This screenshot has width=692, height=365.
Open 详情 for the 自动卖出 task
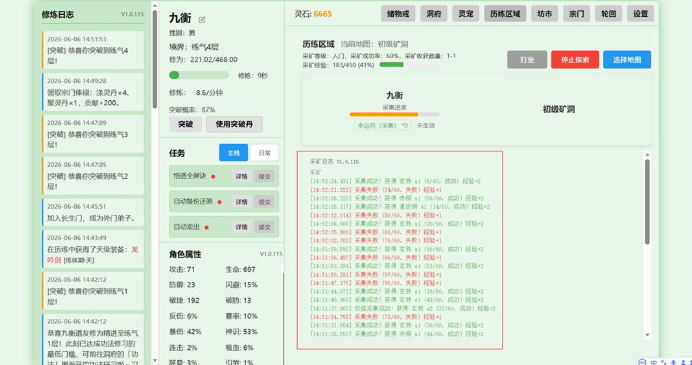coord(241,227)
